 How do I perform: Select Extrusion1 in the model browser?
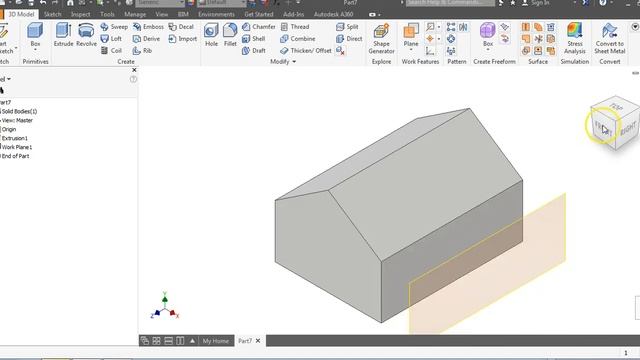click(x=14, y=138)
